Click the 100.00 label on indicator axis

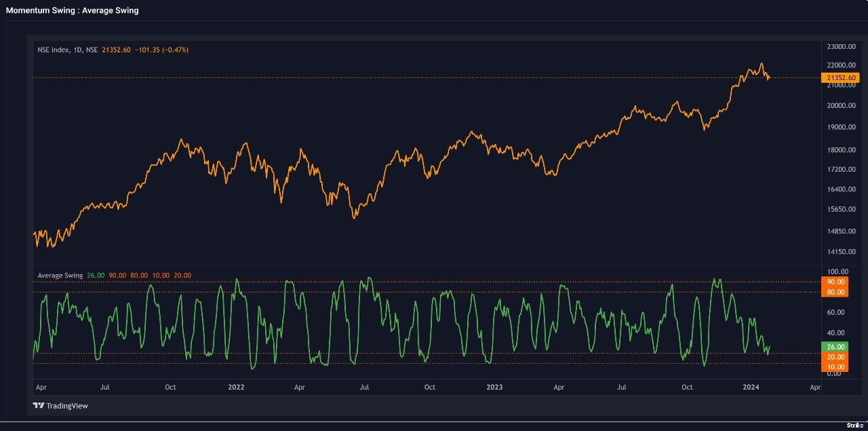[836, 271]
